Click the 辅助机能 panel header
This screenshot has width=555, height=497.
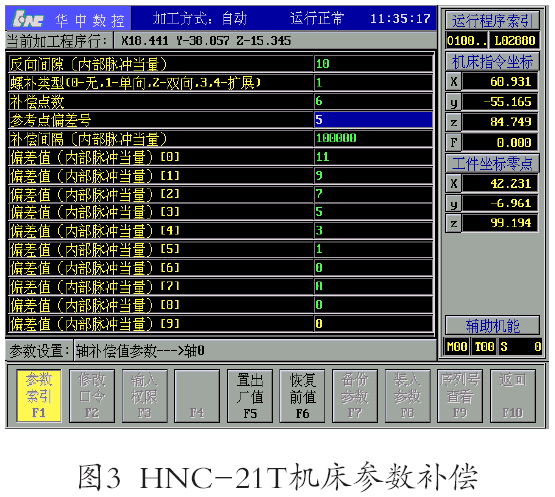(492, 326)
